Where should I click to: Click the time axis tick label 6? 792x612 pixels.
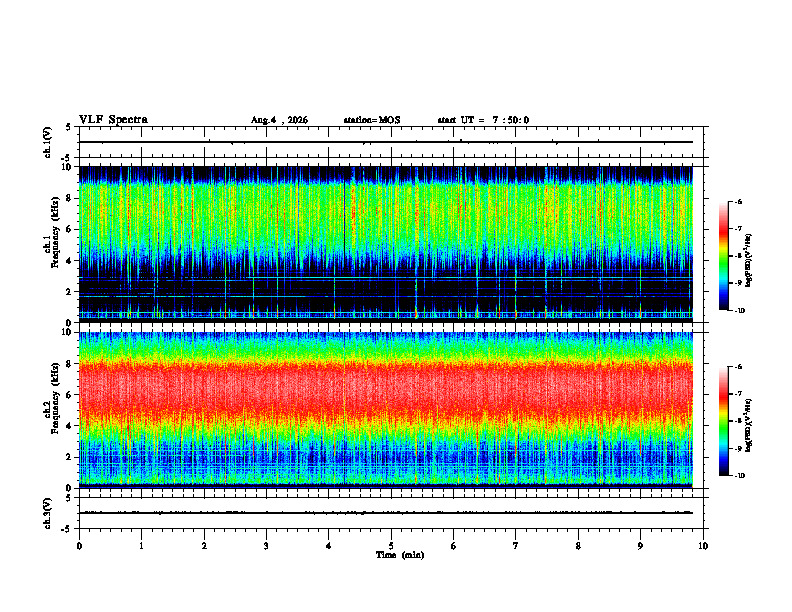pos(454,546)
